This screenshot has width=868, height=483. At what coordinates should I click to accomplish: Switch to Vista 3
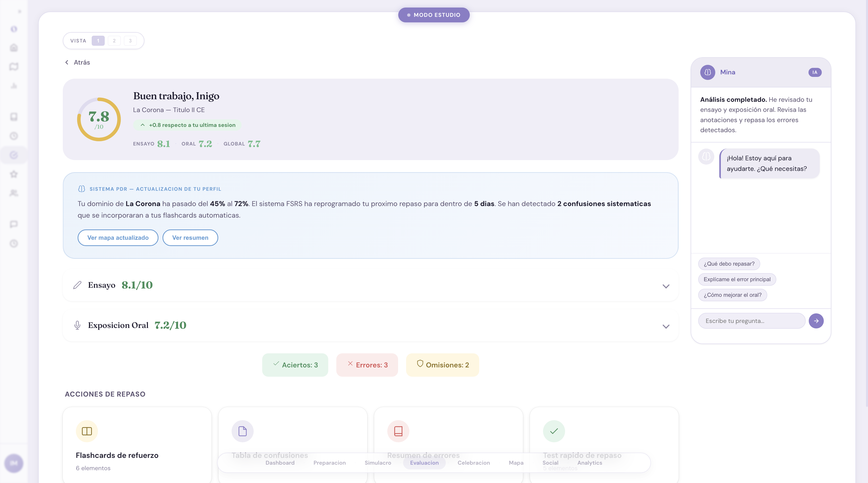point(130,41)
